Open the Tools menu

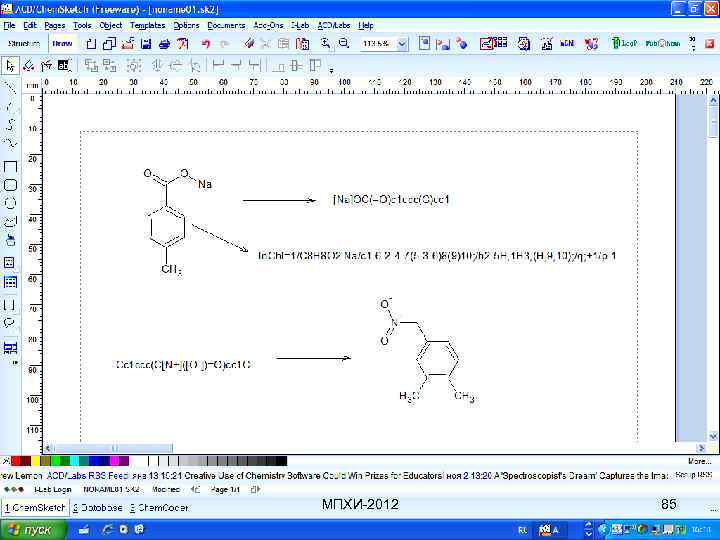pyautogui.click(x=82, y=25)
